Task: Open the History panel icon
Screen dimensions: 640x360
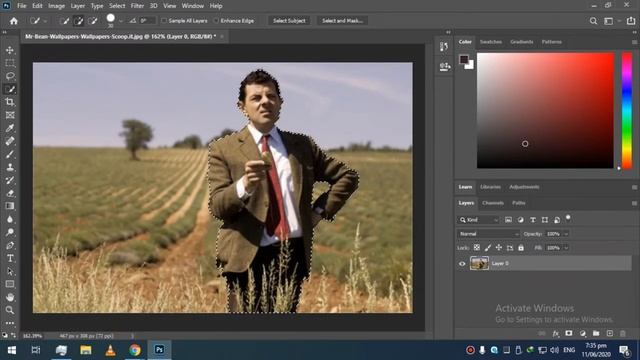Action: click(444, 47)
